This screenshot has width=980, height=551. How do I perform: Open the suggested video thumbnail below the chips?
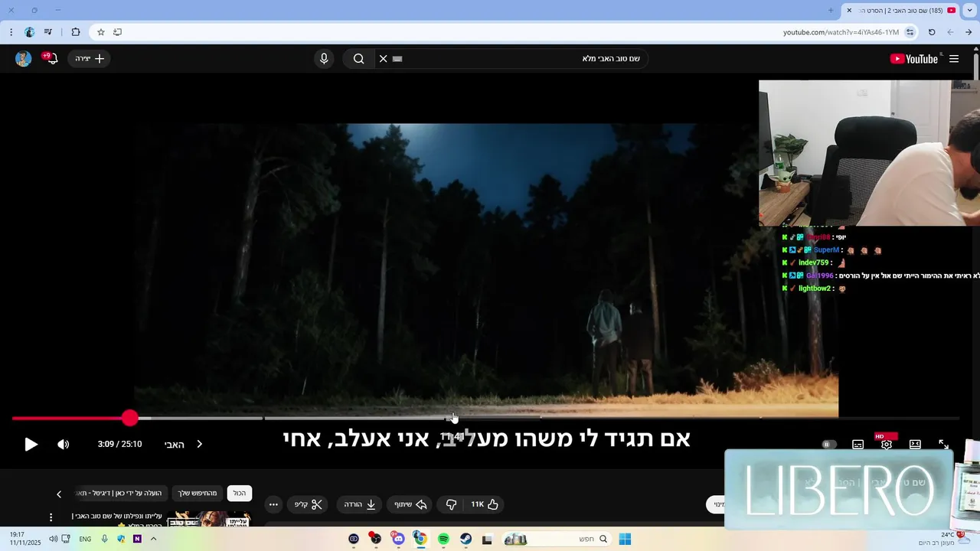[209, 518]
